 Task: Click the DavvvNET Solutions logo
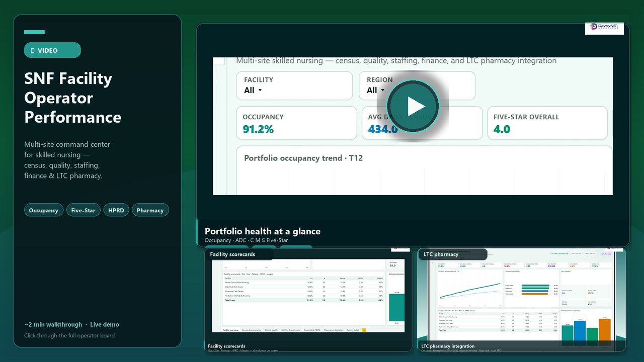point(604,29)
